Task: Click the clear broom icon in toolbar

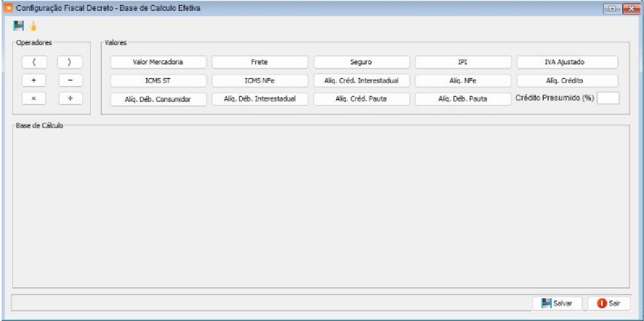Action: click(x=32, y=25)
